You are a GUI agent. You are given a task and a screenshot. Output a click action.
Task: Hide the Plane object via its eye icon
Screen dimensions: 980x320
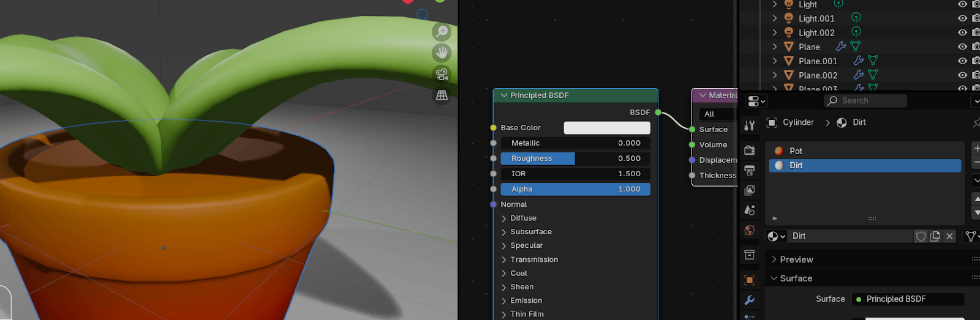(962, 47)
